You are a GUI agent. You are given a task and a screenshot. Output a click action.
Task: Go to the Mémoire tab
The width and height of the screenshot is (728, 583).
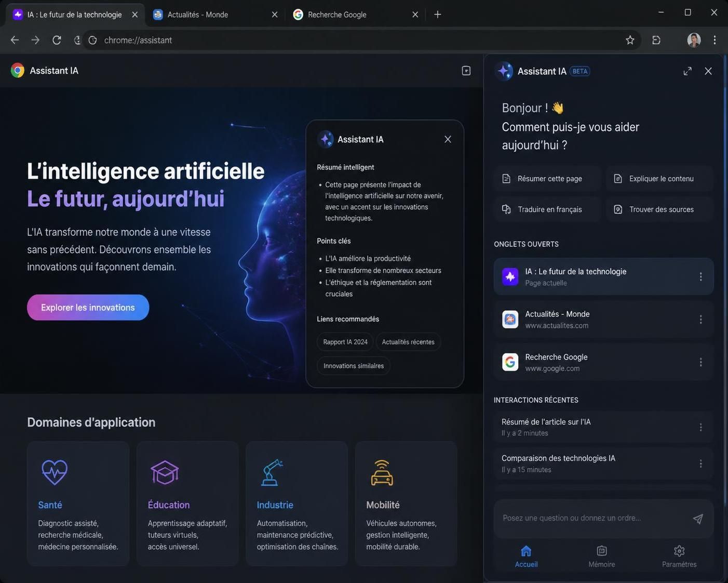pos(602,556)
